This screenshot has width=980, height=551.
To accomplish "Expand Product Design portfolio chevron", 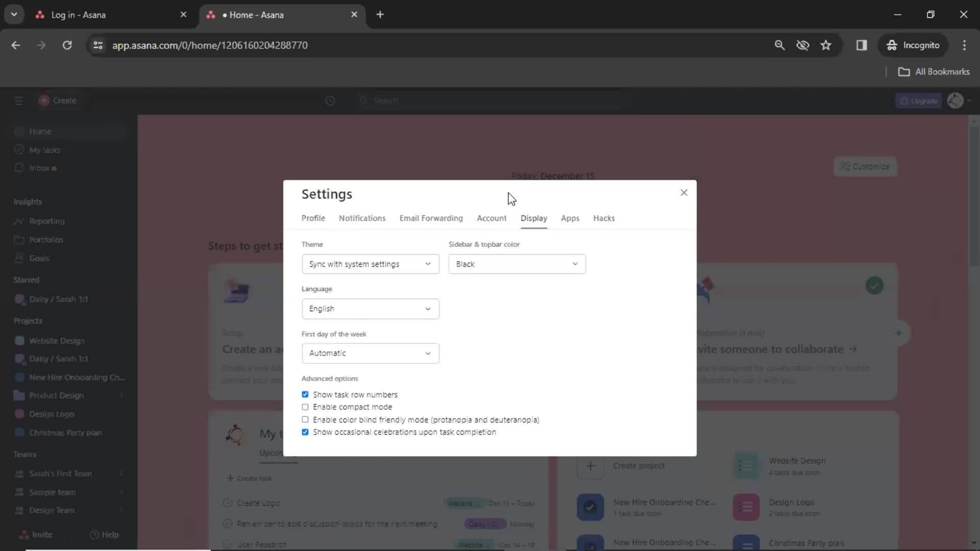I will click(121, 395).
